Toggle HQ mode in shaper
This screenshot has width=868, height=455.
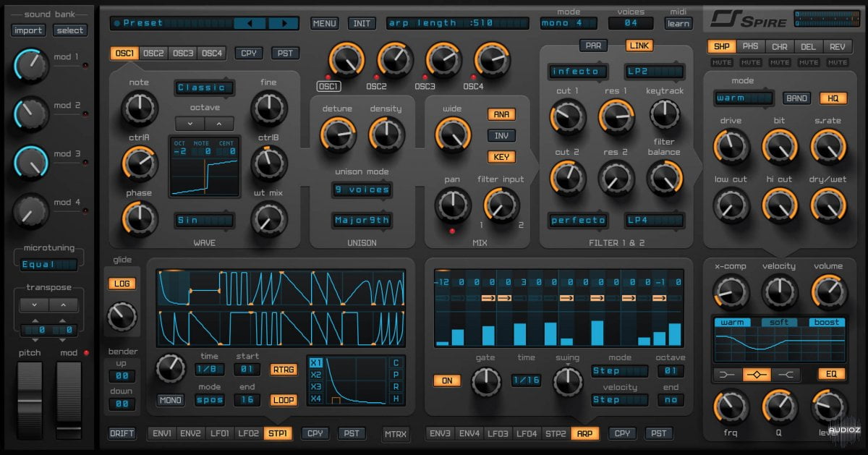833,98
